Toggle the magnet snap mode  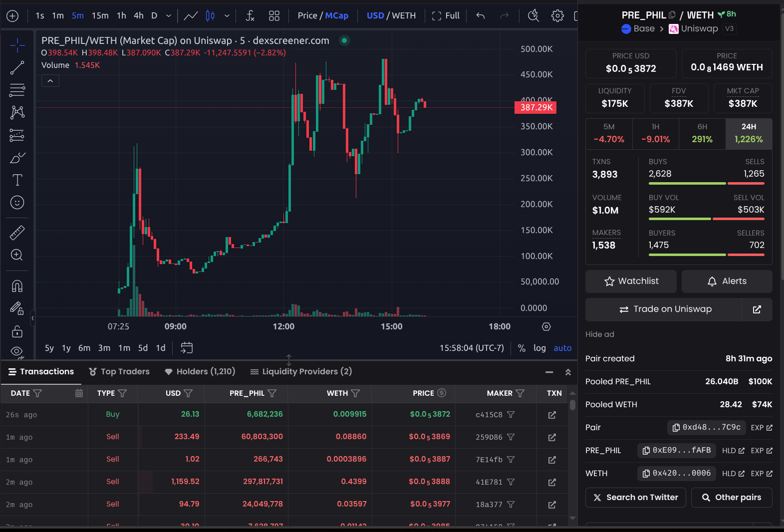[x=17, y=286]
